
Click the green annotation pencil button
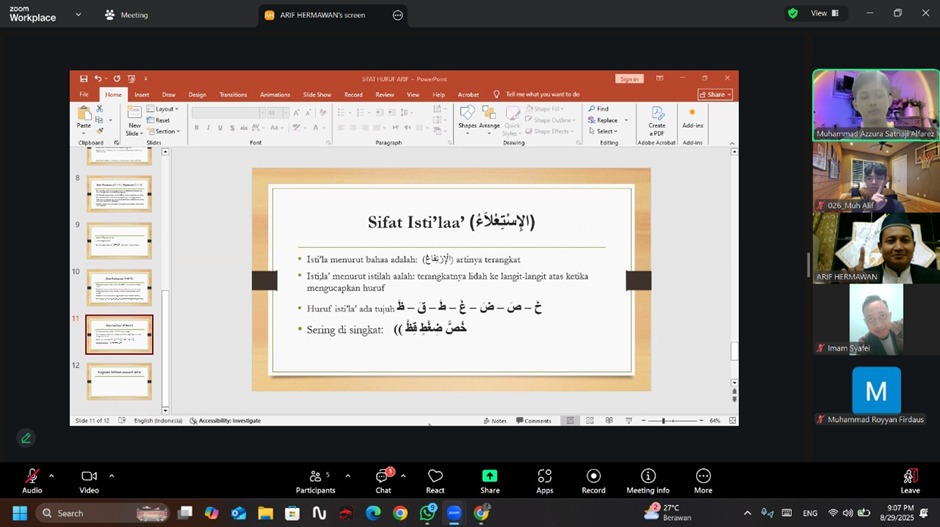(26, 438)
